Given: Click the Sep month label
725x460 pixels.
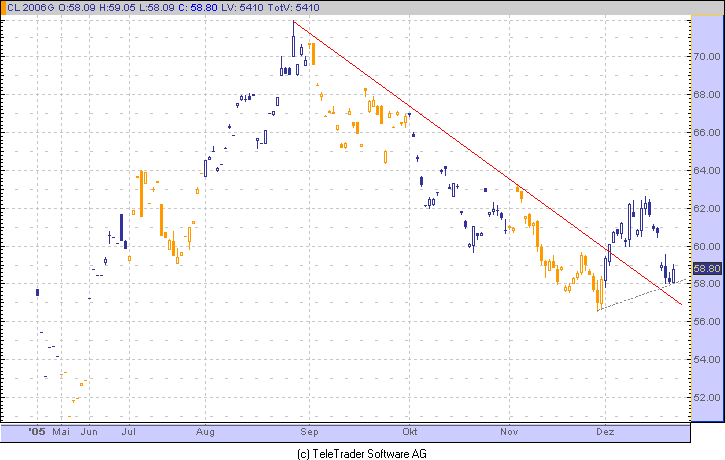Looking at the screenshot, I should click(309, 432).
